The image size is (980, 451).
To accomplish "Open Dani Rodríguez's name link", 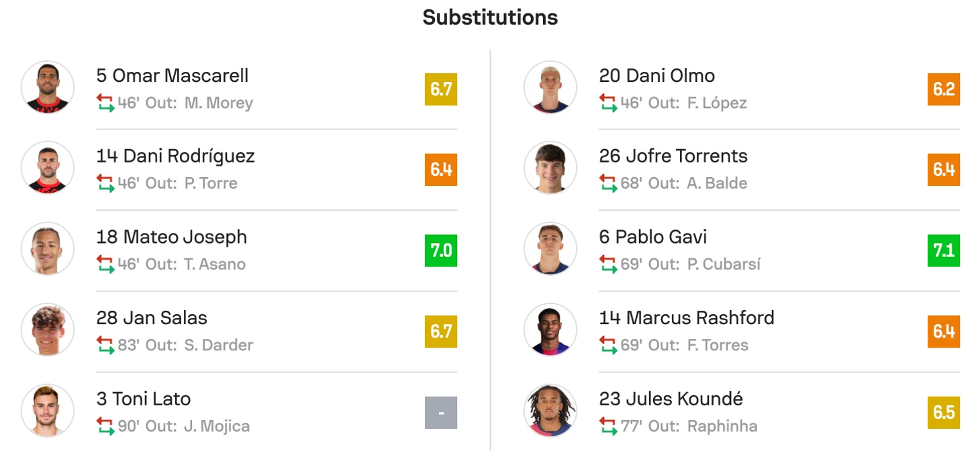I will [176, 156].
